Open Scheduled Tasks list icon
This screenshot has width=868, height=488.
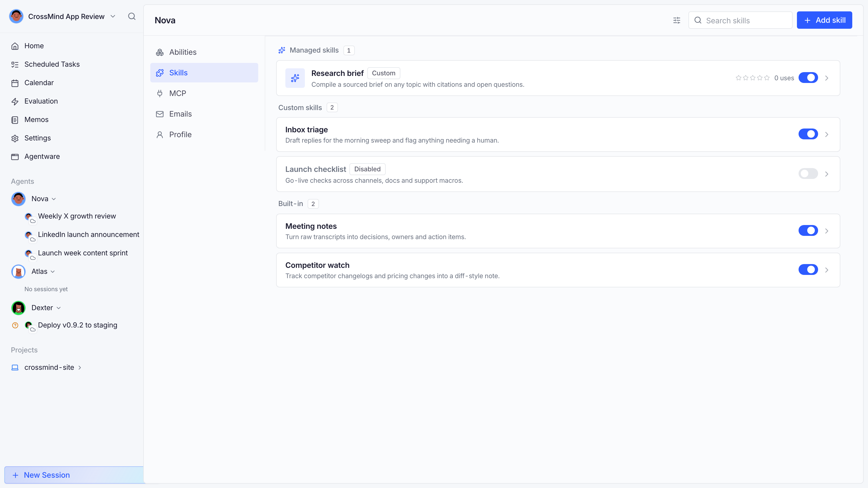pyautogui.click(x=15, y=64)
